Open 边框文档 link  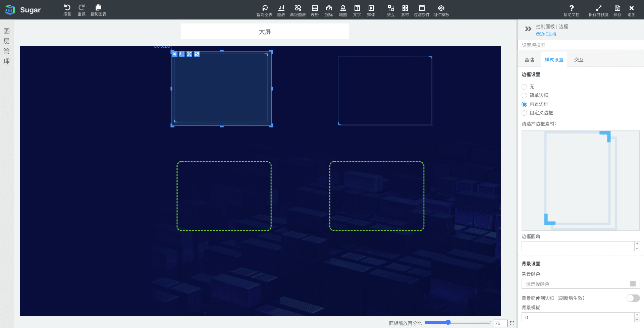pyautogui.click(x=546, y=34)
